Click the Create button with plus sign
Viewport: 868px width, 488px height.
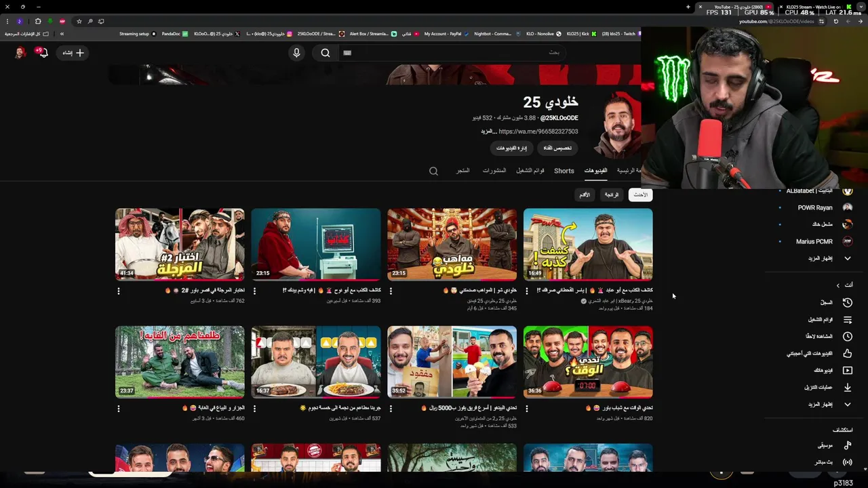(73, 53)
